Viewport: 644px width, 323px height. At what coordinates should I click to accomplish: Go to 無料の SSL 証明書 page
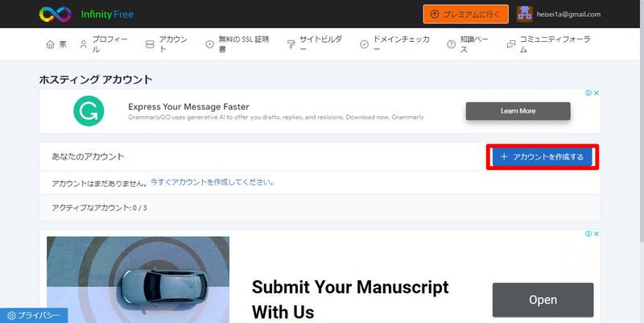click(238, 44)
